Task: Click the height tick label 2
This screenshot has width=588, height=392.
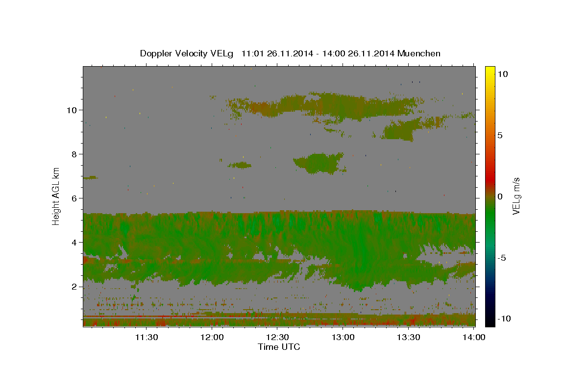Action: pyautogui.click(x=74, y=286)
